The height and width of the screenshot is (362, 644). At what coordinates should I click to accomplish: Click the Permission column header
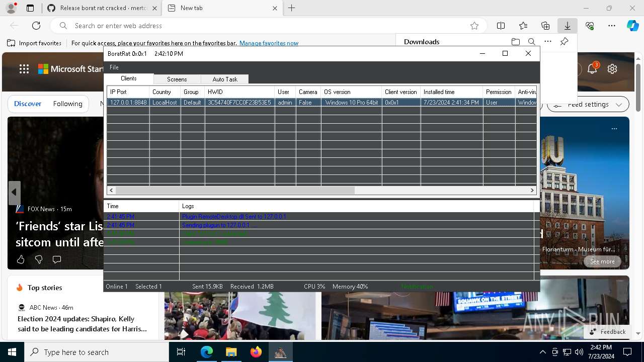(499, 92)
